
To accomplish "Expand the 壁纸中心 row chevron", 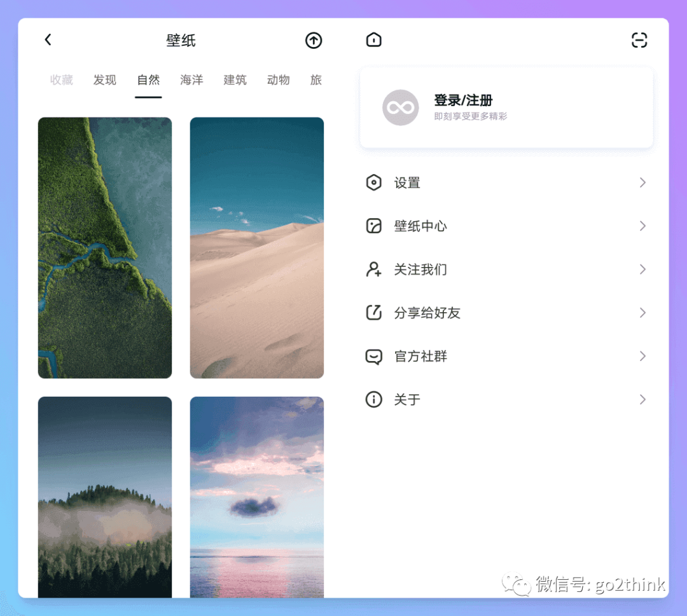I will point(642,226).
